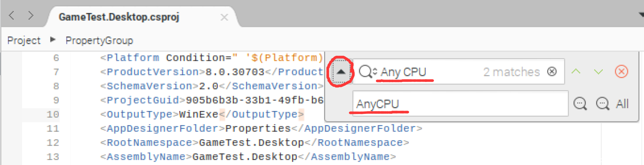Close the find and replace bar
This screenshot has height=165, width=644.
[x=621, y=72]
